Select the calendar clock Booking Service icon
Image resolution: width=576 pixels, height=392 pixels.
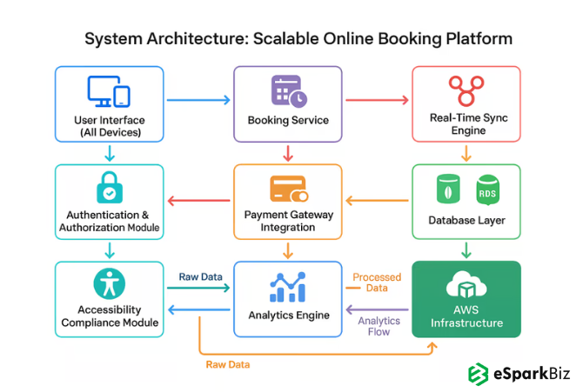click(288, 91)
